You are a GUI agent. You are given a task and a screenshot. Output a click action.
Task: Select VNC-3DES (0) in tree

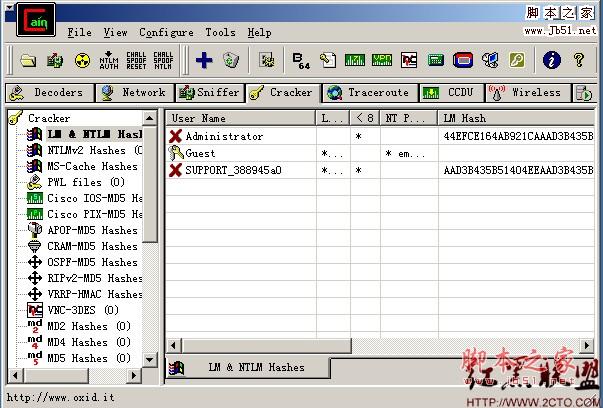(83, 310)
